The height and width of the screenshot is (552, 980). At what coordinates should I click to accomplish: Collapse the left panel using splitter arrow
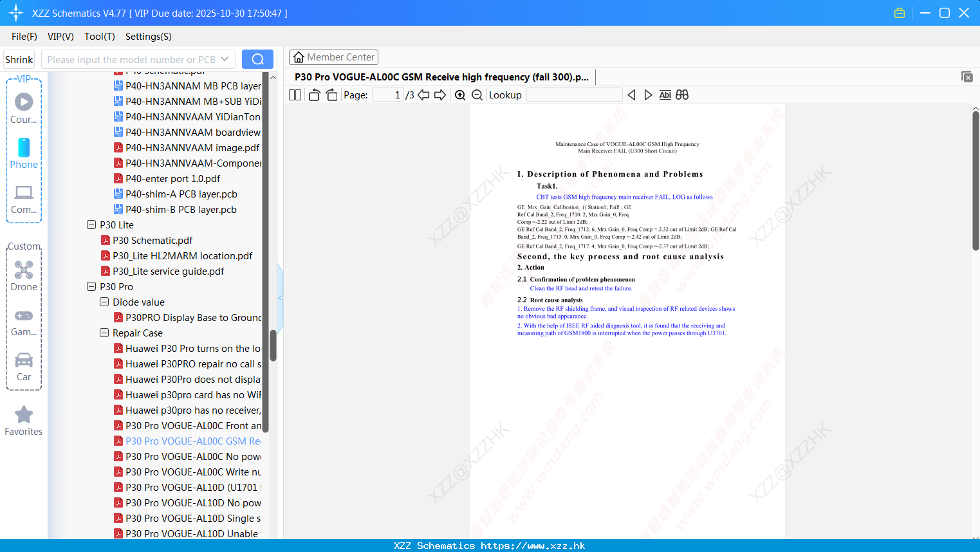280,297
